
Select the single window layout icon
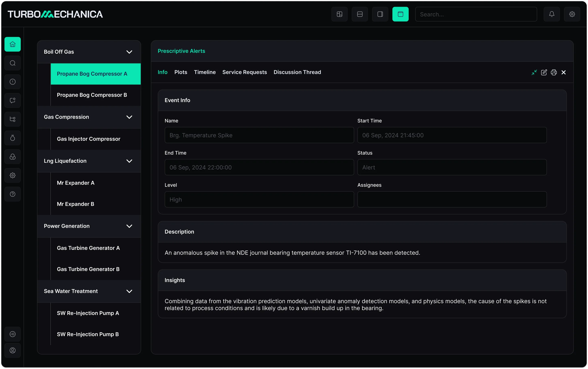[400, 14]
